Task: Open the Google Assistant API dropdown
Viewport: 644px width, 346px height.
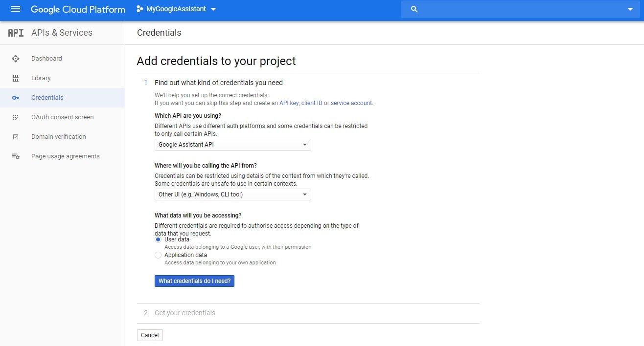Action: pos(233,145)
